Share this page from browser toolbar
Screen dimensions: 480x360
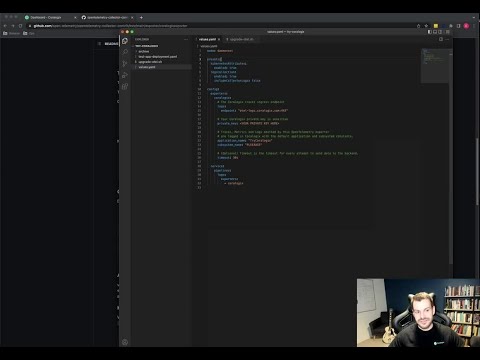(418, 26)
